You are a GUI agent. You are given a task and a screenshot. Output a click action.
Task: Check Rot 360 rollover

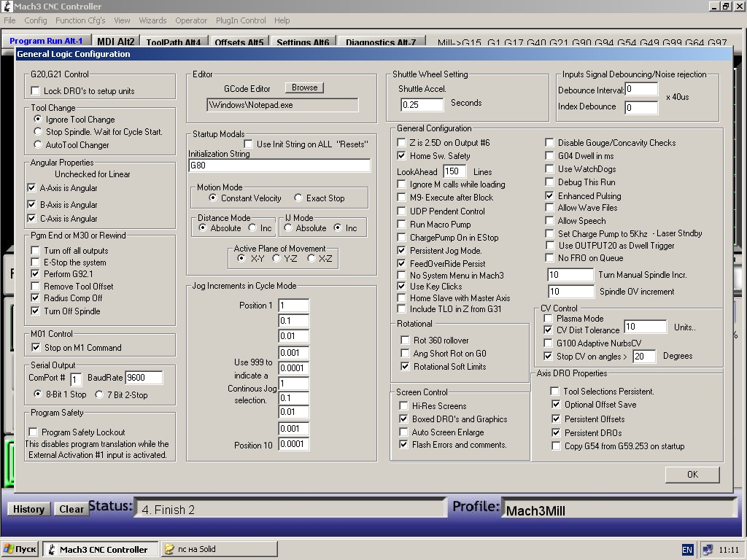[x=405, y=340]
